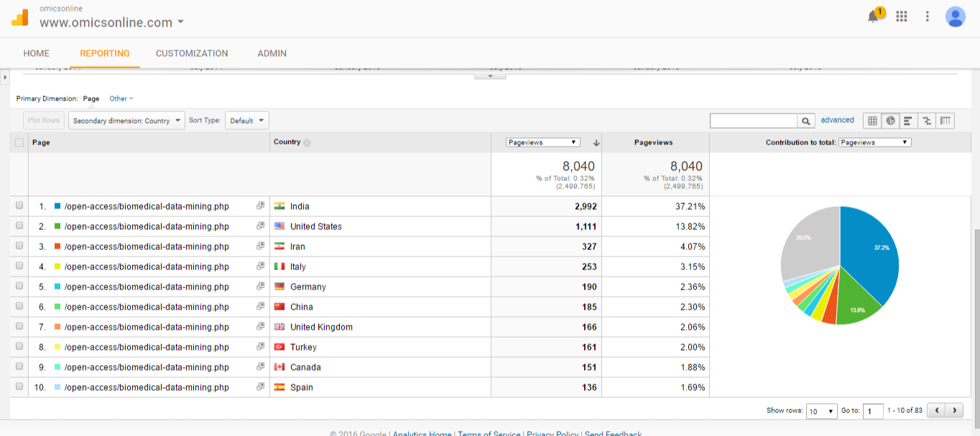Tick the checkbox for United States row
Screen dimensions: 980x436
click(x=19, y=226)
